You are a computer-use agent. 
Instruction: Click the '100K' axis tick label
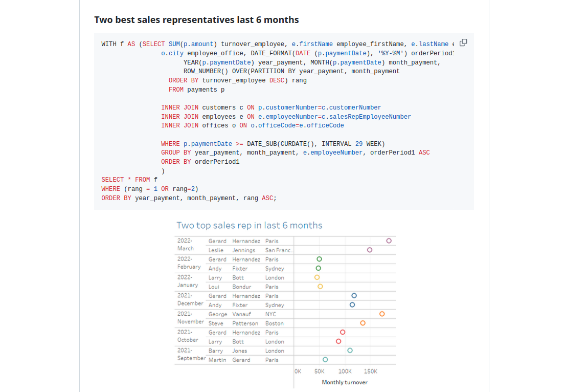345,372
